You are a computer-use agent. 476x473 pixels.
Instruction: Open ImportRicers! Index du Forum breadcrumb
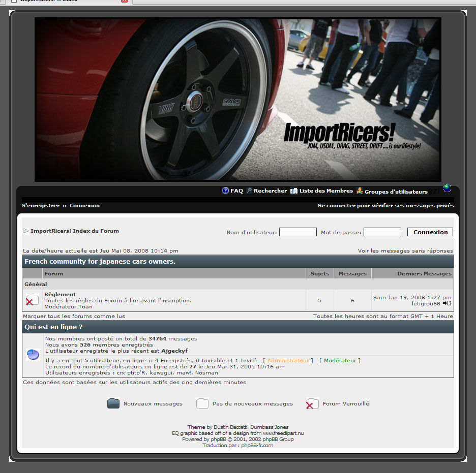coord(74,231)
